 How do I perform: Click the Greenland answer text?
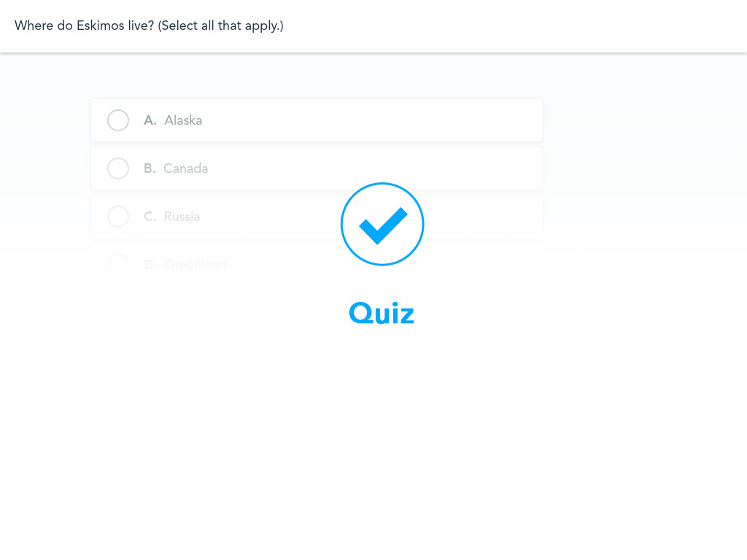[196, 264]
